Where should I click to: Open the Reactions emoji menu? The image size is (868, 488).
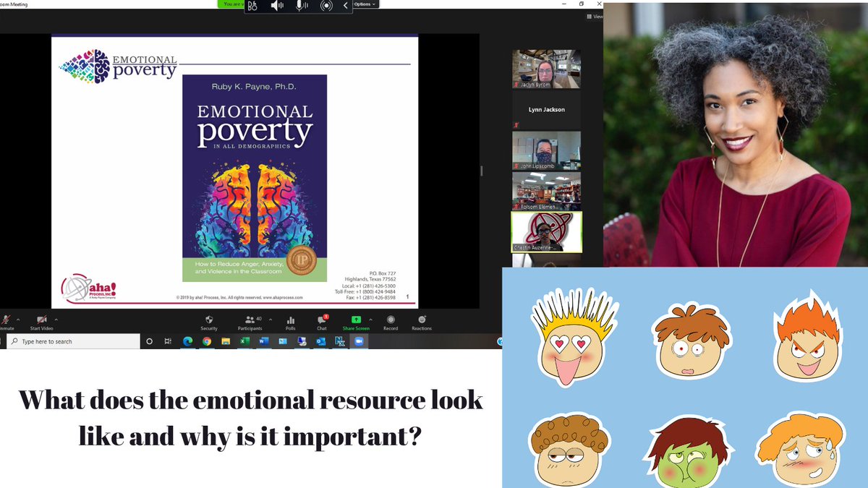[x=422, y=322]
